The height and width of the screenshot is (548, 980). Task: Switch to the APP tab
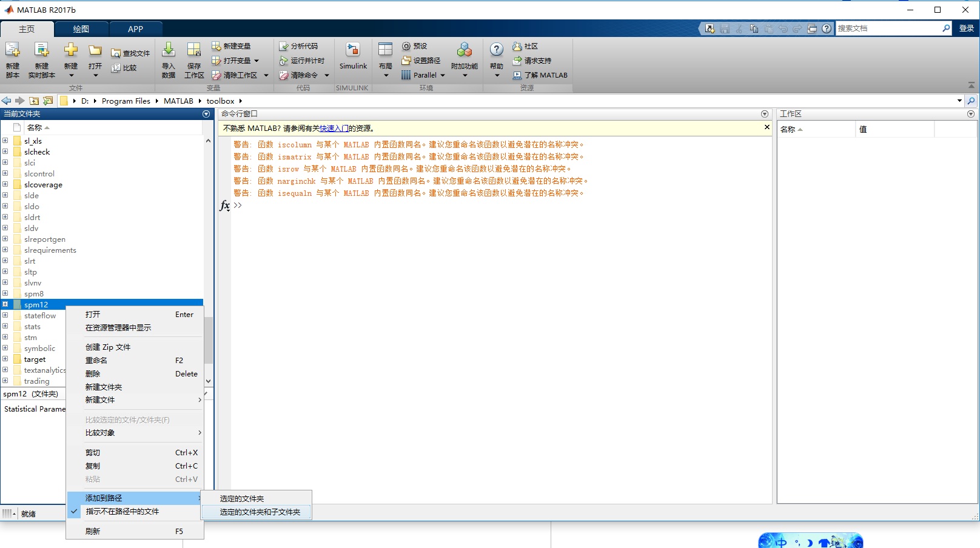tap(136, 29)
